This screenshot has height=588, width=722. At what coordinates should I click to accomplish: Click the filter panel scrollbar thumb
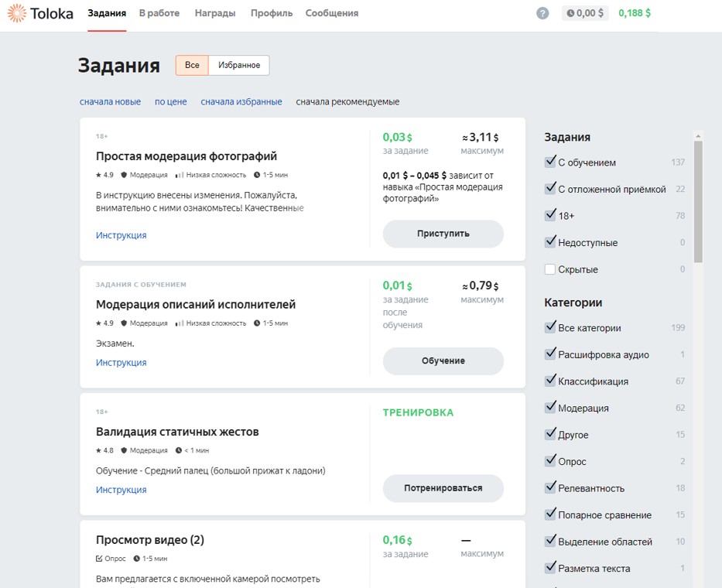point(698,202)
